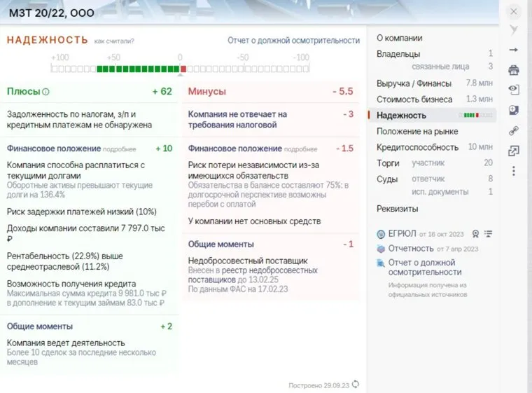532x393 pixels.
Task: Close the company card panel
Action: coord(514,12)
